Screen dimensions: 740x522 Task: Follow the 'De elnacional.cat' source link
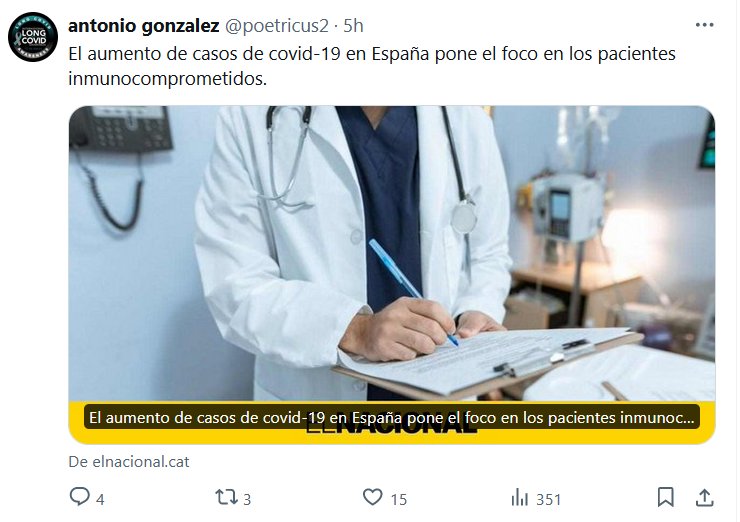[x=129, y=462]
